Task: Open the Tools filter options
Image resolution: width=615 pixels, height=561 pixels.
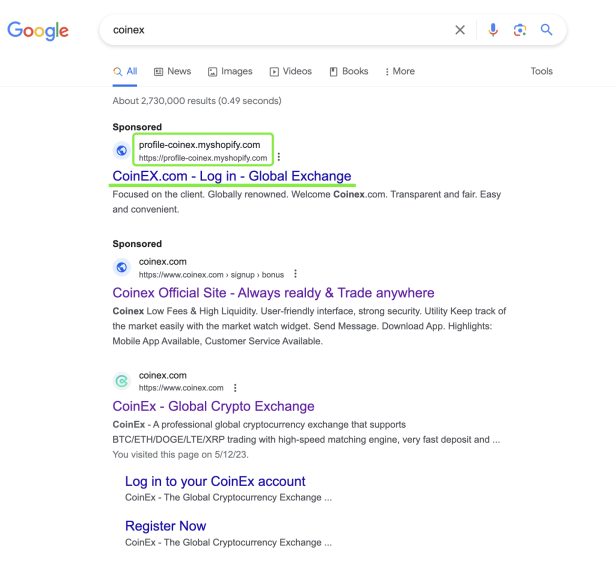Action: [541, 71]
